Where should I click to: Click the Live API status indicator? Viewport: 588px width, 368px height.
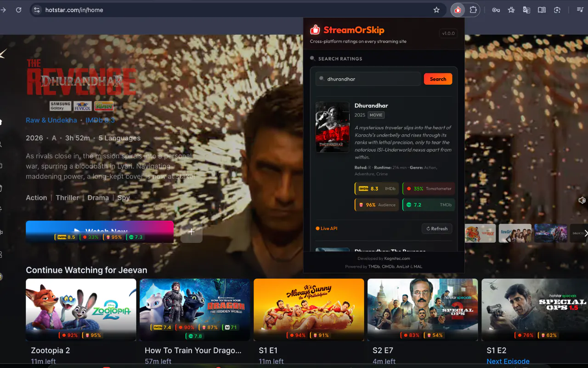(x=327, y=229)
